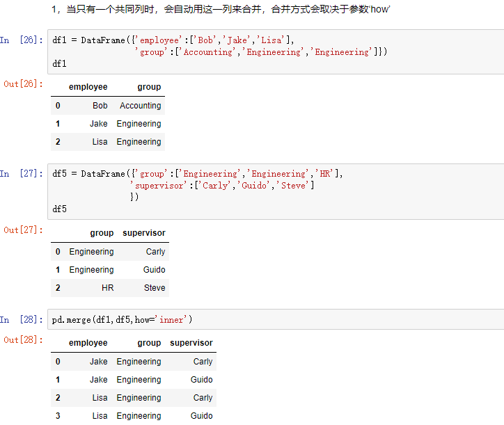Click the Out[26] prompt label
This screenshot has height=425, width=504.
tap(23, 84)
